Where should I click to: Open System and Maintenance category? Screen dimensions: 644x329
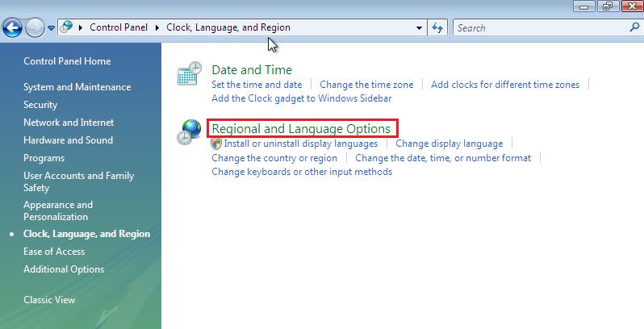point(77,87)
